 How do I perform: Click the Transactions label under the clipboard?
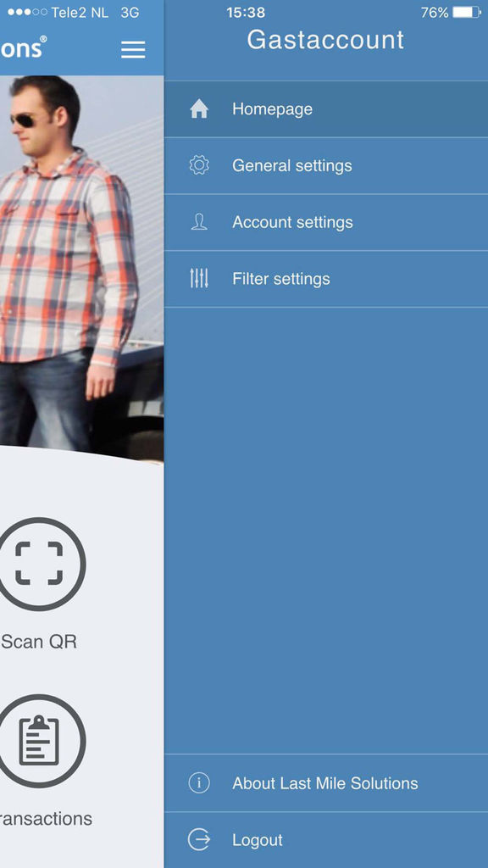tap(46, 819)
